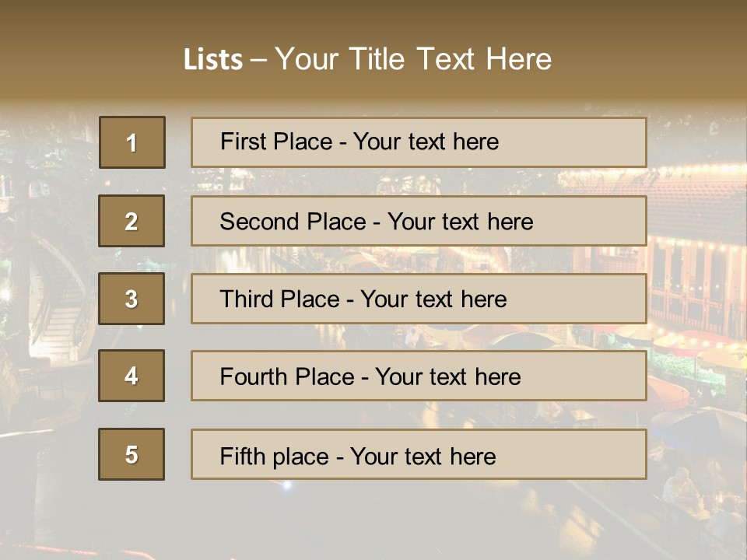Select the number 1 box

pos(132,142)
